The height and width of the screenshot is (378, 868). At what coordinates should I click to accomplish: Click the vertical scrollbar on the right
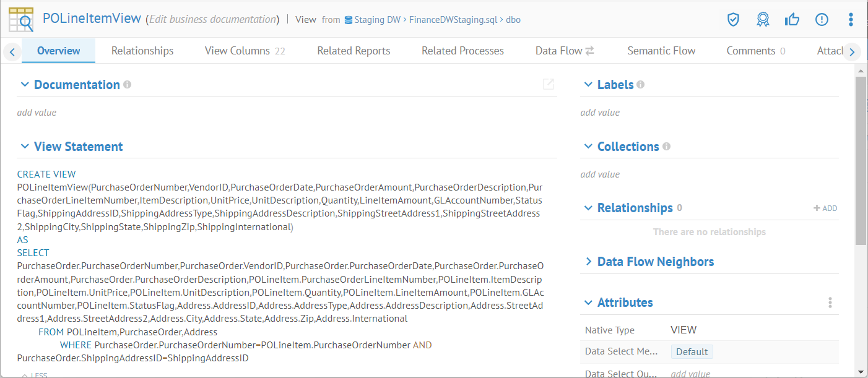click(860, 161)
